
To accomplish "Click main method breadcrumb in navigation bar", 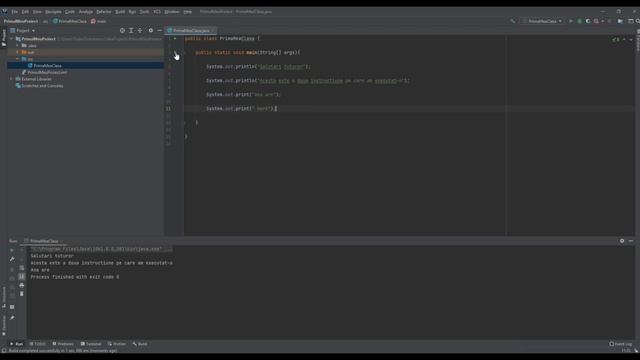I will coord(99,21).
